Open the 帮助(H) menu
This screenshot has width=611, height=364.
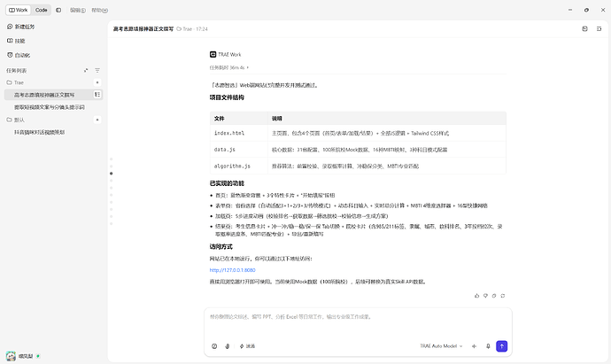(100, 10)
